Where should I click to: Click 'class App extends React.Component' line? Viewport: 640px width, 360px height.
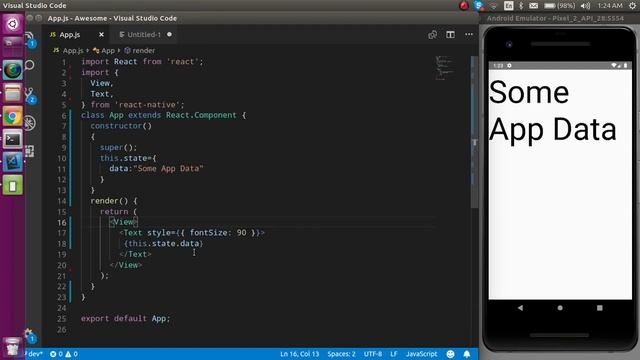pos(163,115)
